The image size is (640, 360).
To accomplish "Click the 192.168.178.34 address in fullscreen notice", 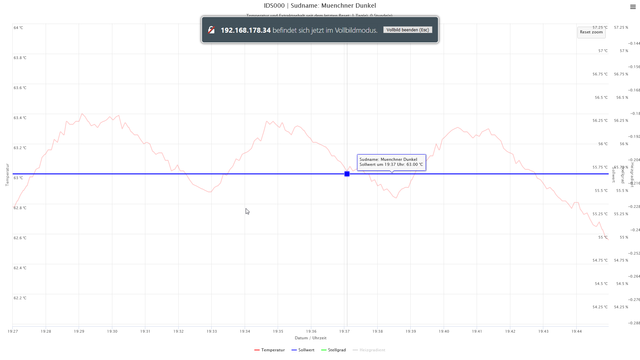I will (245, 30).
